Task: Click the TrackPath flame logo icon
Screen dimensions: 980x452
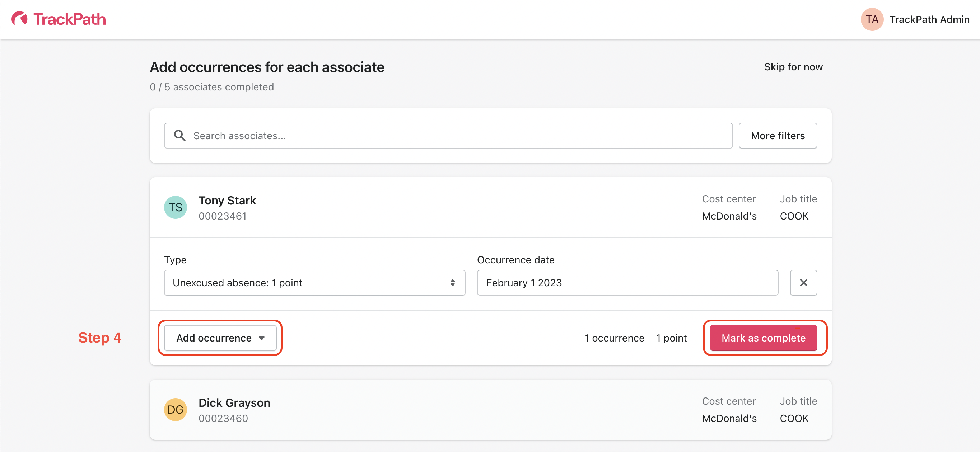Action: point(19,19)
